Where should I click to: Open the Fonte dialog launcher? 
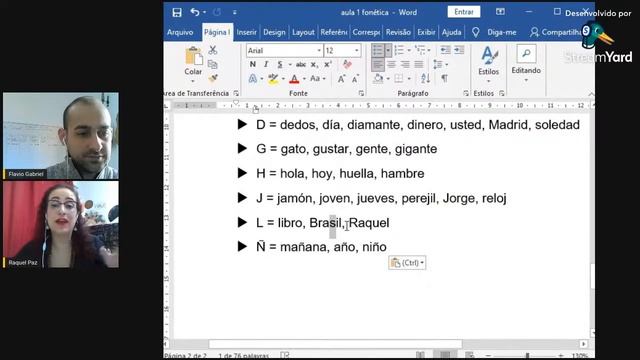361,93
